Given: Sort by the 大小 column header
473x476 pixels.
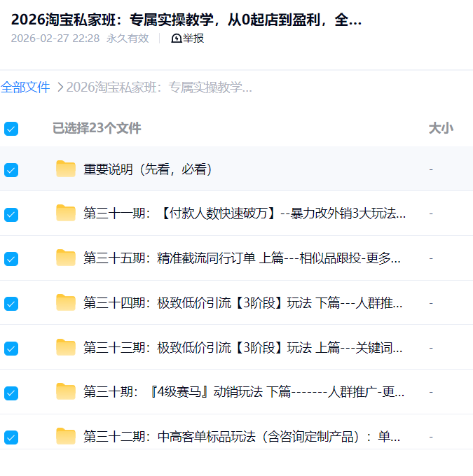Looking at the screenshot, I should pos(440,128).
